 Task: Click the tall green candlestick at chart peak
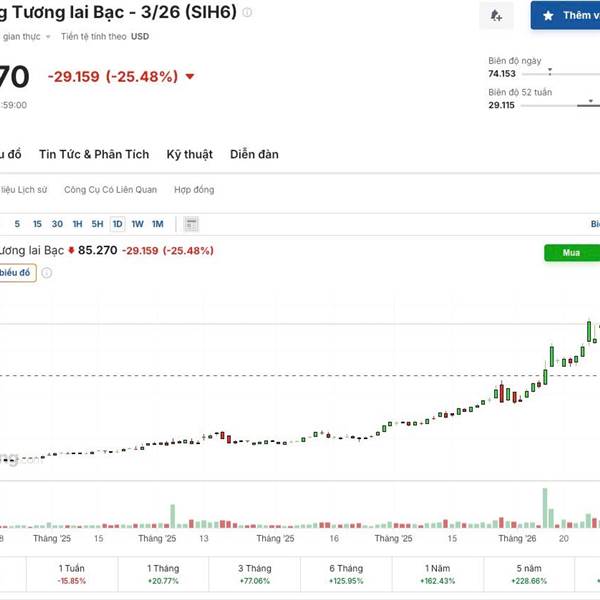click(x=589, y=331)
